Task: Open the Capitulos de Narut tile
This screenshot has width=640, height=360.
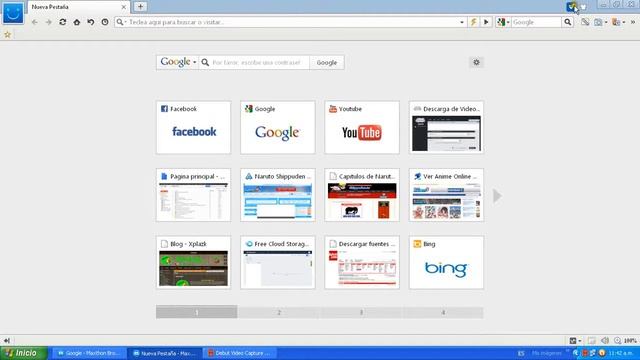Action: (362, 195)
